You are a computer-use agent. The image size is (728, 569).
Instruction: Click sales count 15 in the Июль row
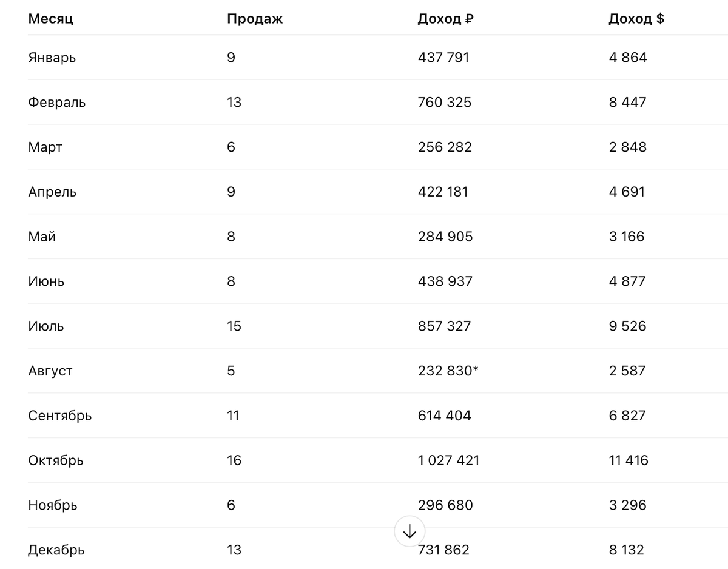(x=234, y=326)
